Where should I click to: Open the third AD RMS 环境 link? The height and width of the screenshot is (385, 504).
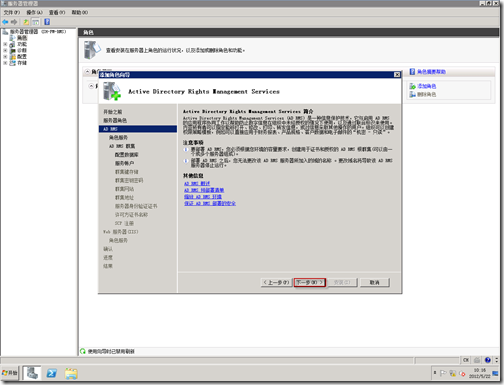(203, 197)
